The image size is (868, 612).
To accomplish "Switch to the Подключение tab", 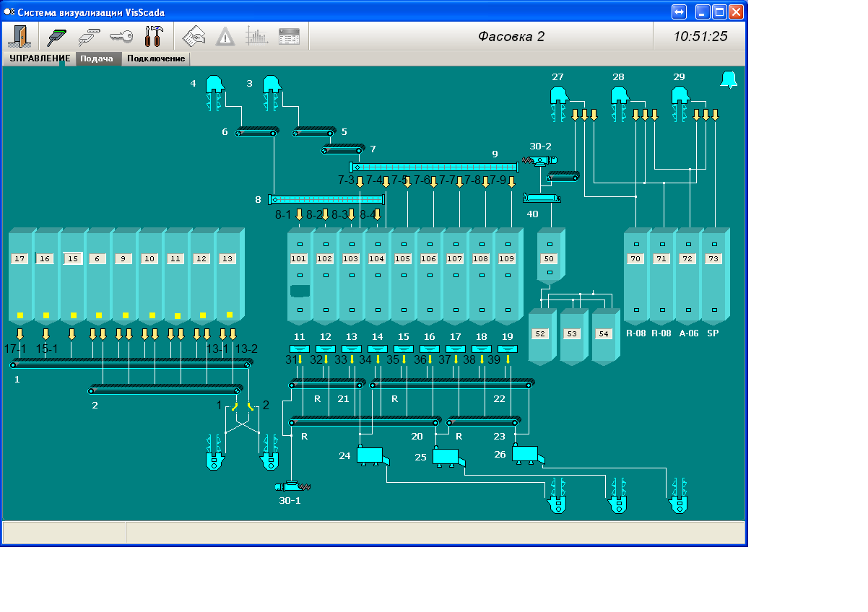I will pos(156,58).
